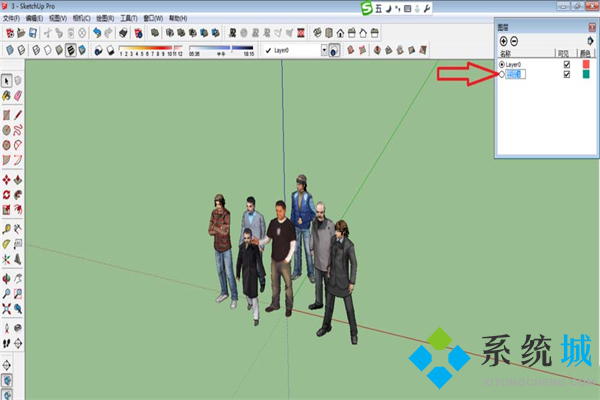Viewport: 600px width, 400px height.
Task: Adjust the shadow month date slider
Action: (x=151, y=48)
